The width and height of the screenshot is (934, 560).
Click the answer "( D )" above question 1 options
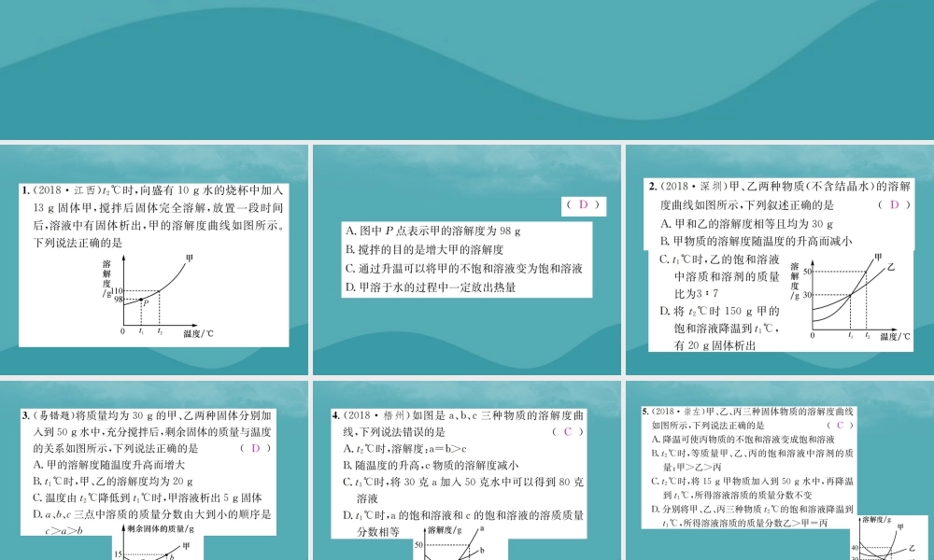pyautogui.click(x=583, y=205)
